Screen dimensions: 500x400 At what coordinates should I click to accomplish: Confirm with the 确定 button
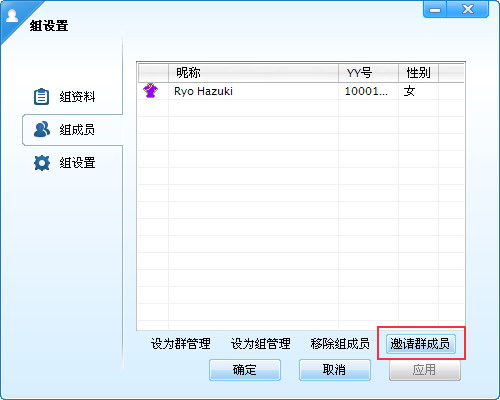245,370
